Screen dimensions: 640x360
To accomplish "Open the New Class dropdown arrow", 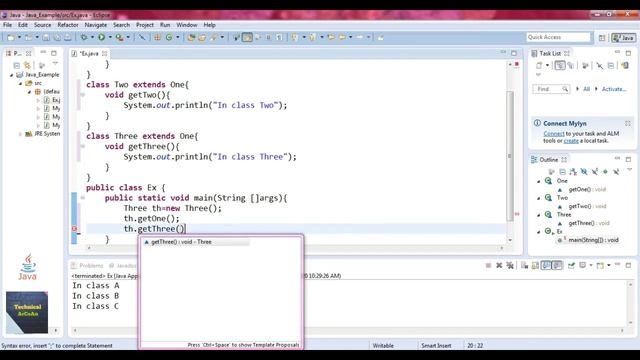I will [x=178, y=37].
